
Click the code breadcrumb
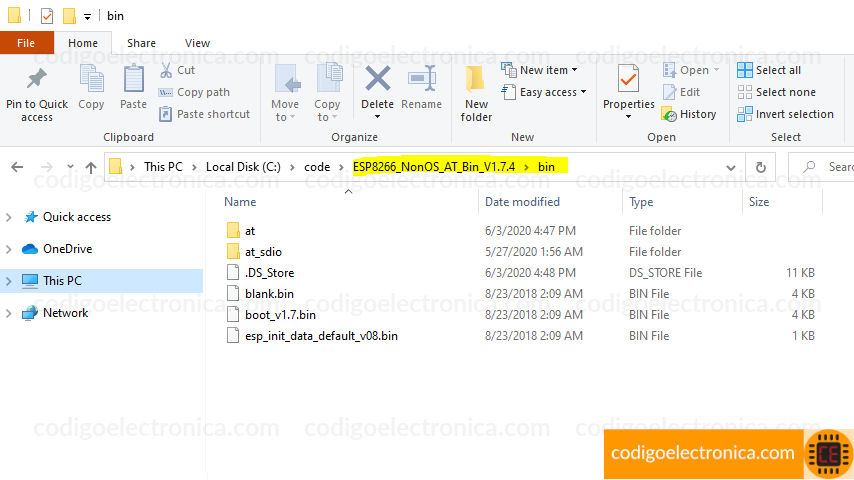[x=317, y=167]
